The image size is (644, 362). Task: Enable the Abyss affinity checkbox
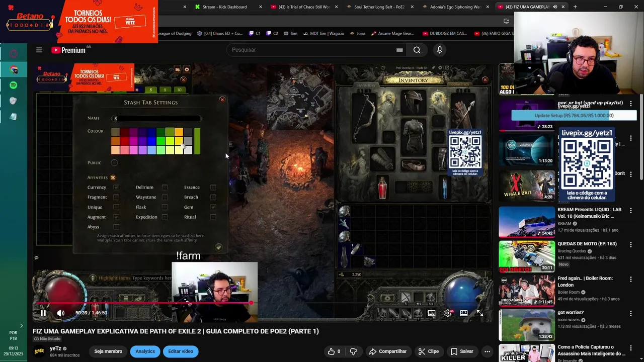tap(116, 227)
